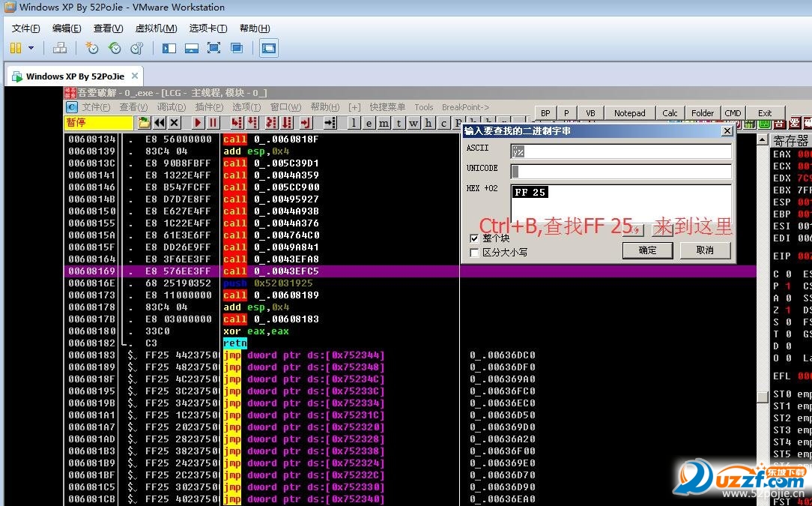Open debugger 选项(T) menu
The height and width of the screenshot is (506, 812).
(x=246, y=107)
